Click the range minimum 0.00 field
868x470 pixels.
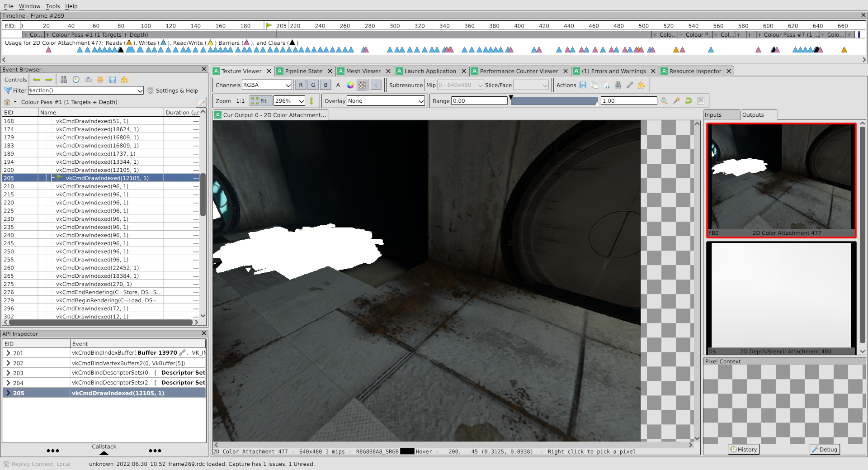[x=479, y=101]
